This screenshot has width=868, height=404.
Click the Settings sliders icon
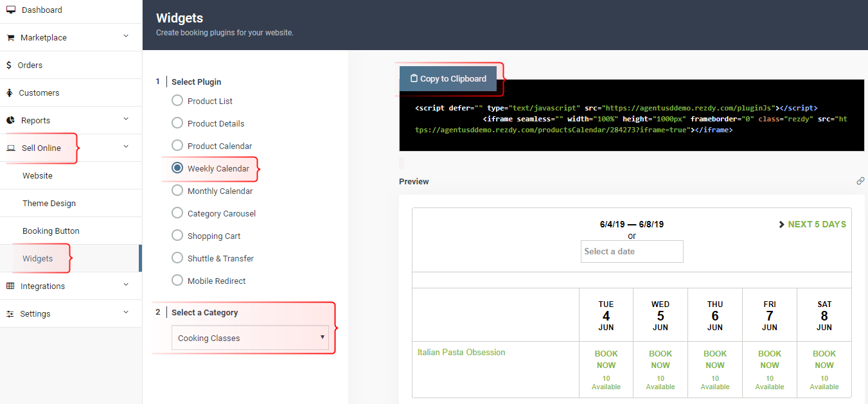click(10, 313)
